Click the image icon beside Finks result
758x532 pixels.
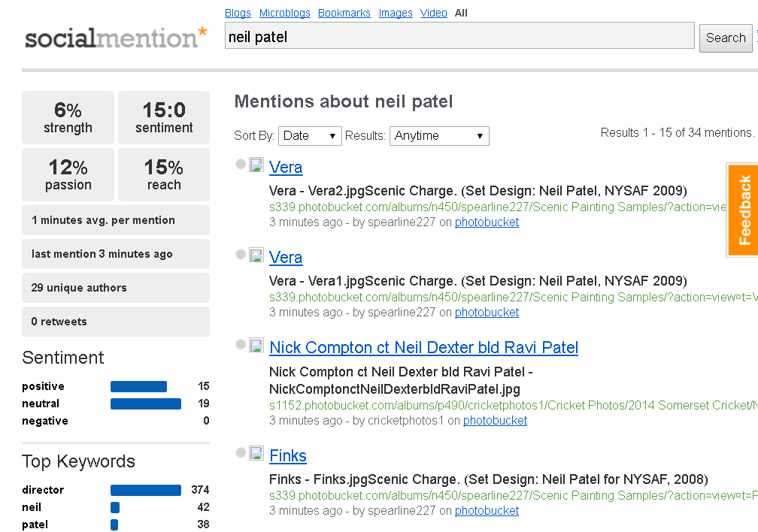pyautogui.click(x=256, y=453)
